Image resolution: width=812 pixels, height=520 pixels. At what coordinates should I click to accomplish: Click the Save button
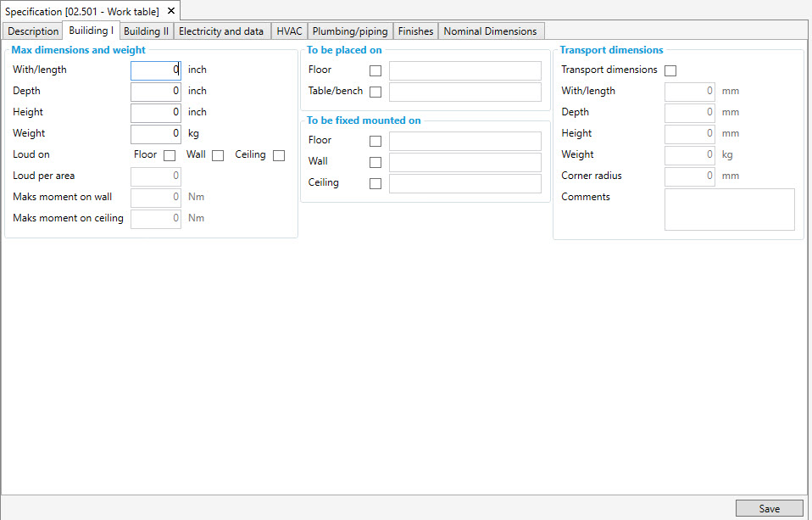769,508
